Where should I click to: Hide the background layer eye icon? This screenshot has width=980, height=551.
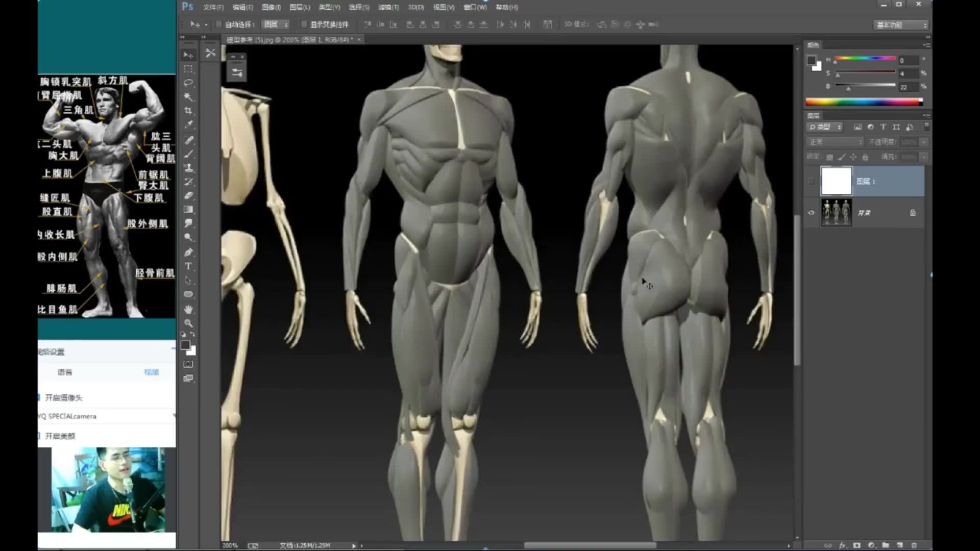point(811,213)
